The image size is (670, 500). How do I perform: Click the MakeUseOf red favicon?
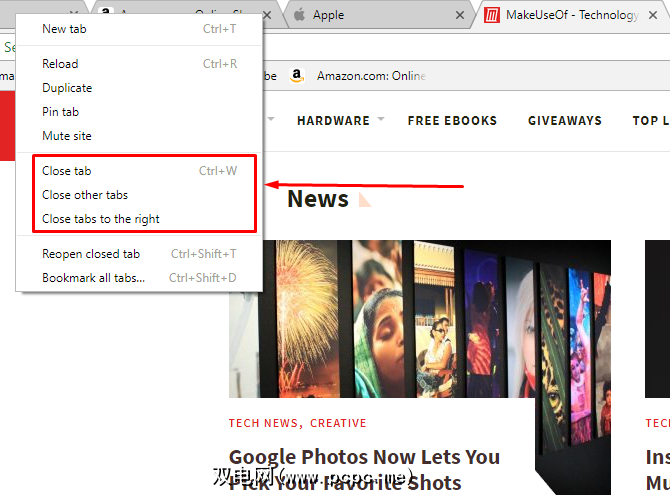click(491, 15)
